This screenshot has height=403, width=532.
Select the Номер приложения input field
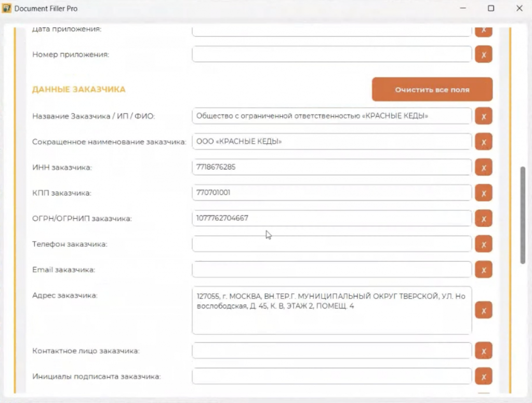331,55
